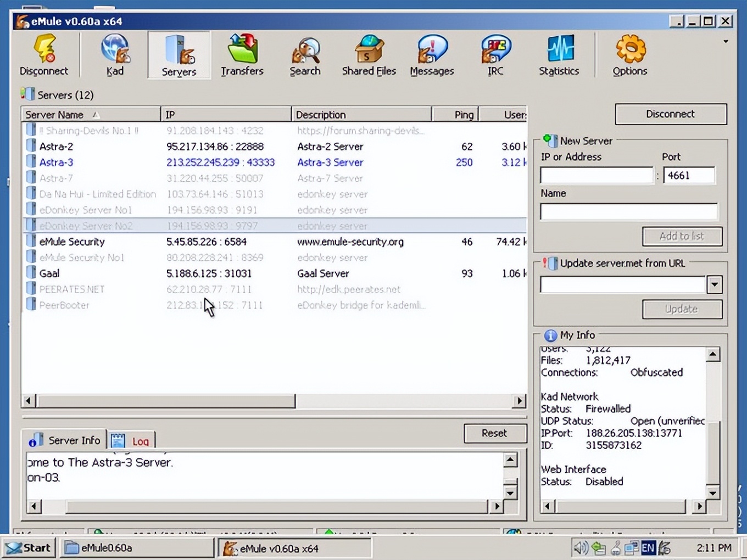Screen dimensions: 747x560
Task: Click the My Info panel icon
Action: (550, 335)
